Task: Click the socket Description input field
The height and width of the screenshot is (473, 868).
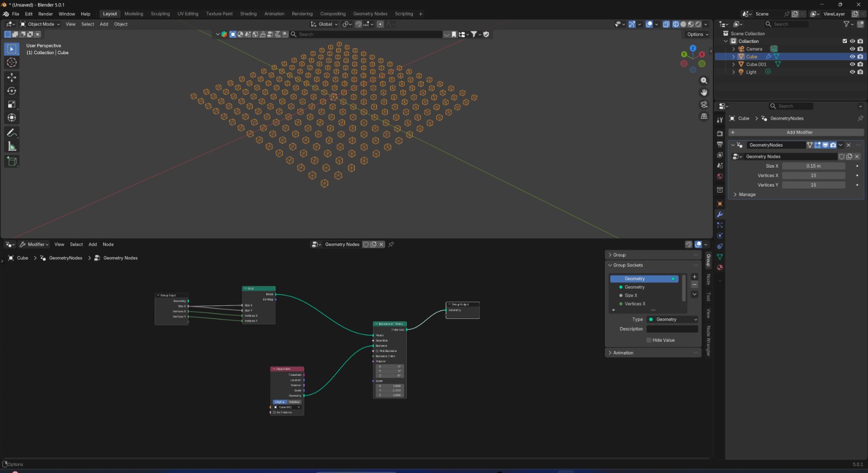Action: pyautogui.click(x=672, y=329)
